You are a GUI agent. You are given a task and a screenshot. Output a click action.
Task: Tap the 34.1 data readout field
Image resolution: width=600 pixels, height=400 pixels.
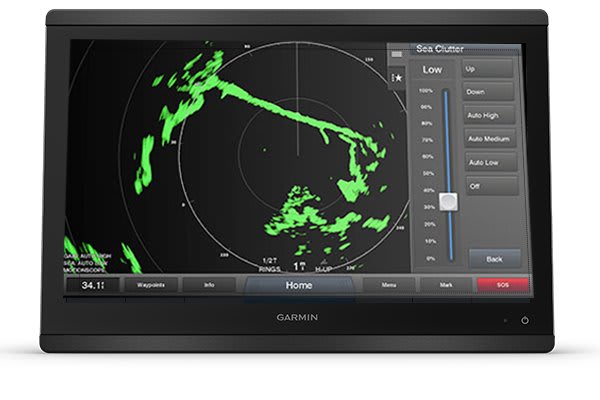click(92, 285)
